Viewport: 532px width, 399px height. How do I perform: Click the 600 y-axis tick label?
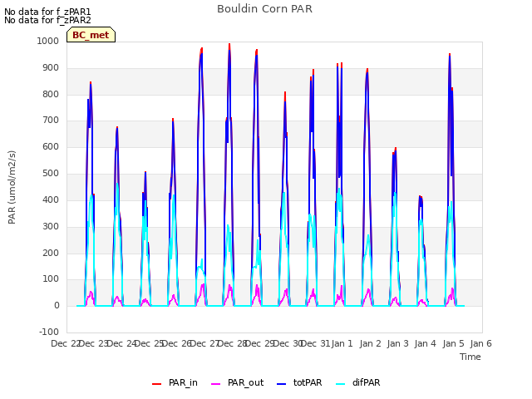coord(51,146)
